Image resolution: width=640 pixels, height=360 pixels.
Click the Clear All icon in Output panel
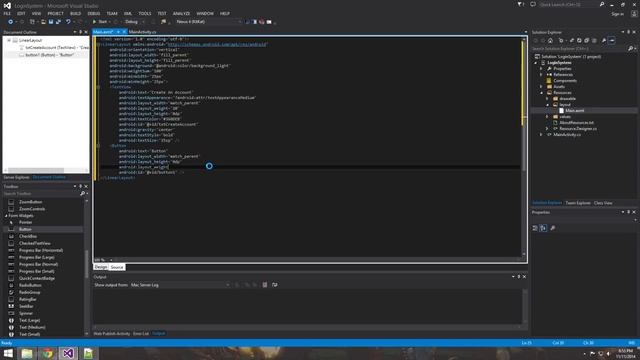pos(265,285)
